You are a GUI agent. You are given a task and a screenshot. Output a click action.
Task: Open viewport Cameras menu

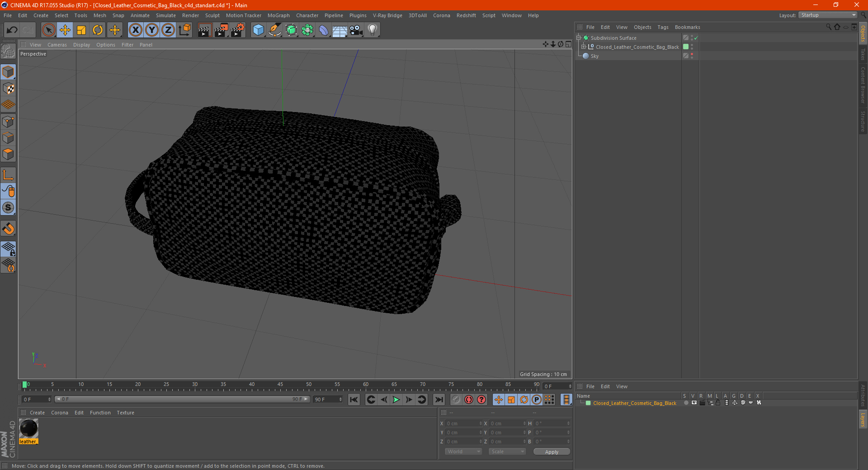tap(57, 45)
